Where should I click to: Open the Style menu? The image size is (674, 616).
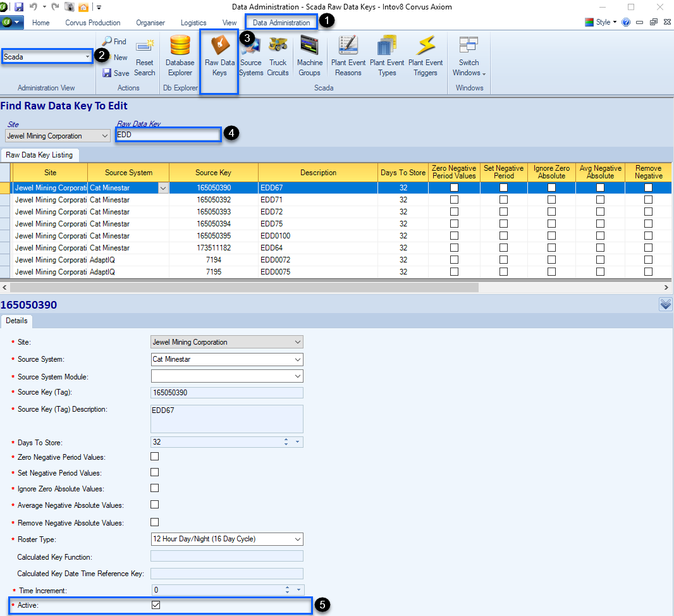tap(601, 22)
